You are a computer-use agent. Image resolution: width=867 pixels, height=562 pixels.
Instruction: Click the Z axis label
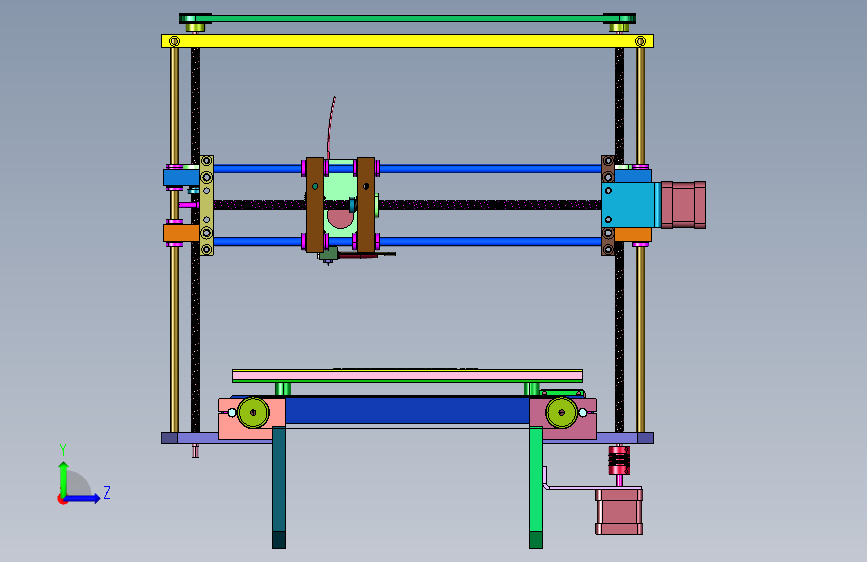107,492
